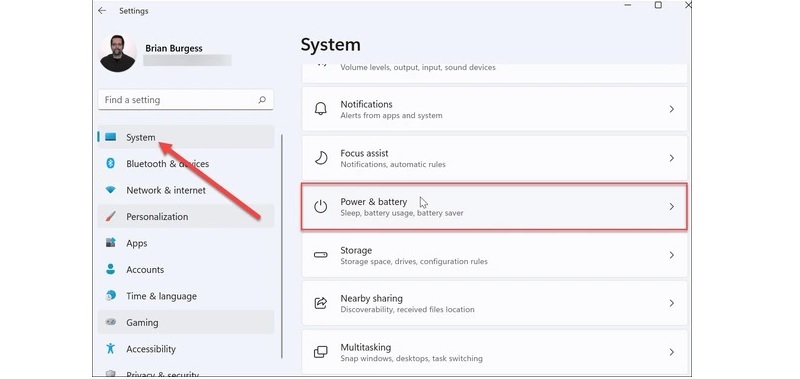The height and width of the screenshot is (379, 800).
Task: Open the Focus assist chevron arrow
Action: pos(671,158)
